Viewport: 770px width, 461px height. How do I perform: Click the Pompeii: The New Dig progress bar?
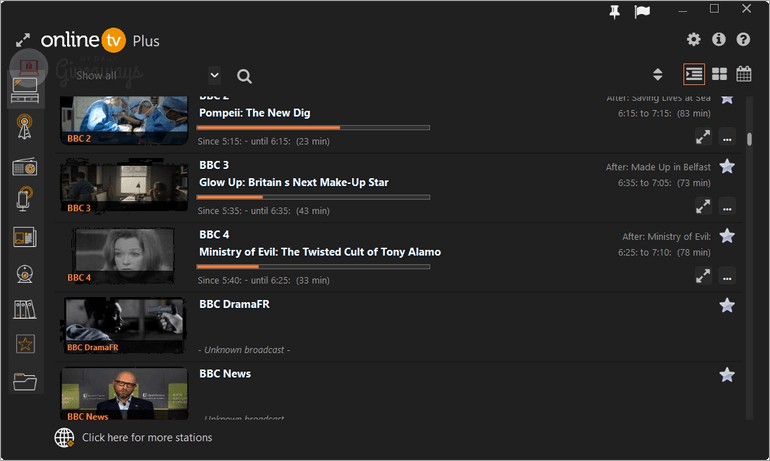coord(313,128)
